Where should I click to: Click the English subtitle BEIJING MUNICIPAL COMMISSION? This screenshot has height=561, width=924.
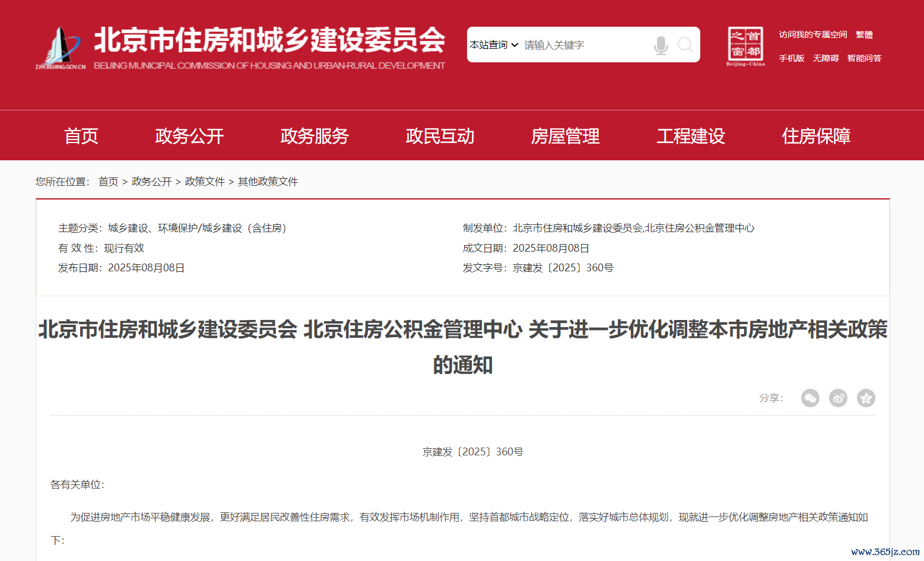click(269, 65)
